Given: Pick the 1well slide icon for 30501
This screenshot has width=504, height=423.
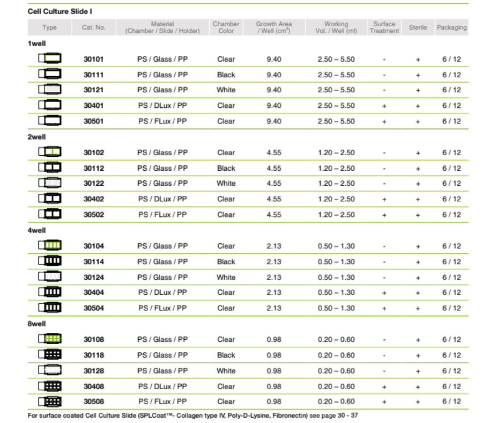Looking at the screenshot, I should [49, 121].
